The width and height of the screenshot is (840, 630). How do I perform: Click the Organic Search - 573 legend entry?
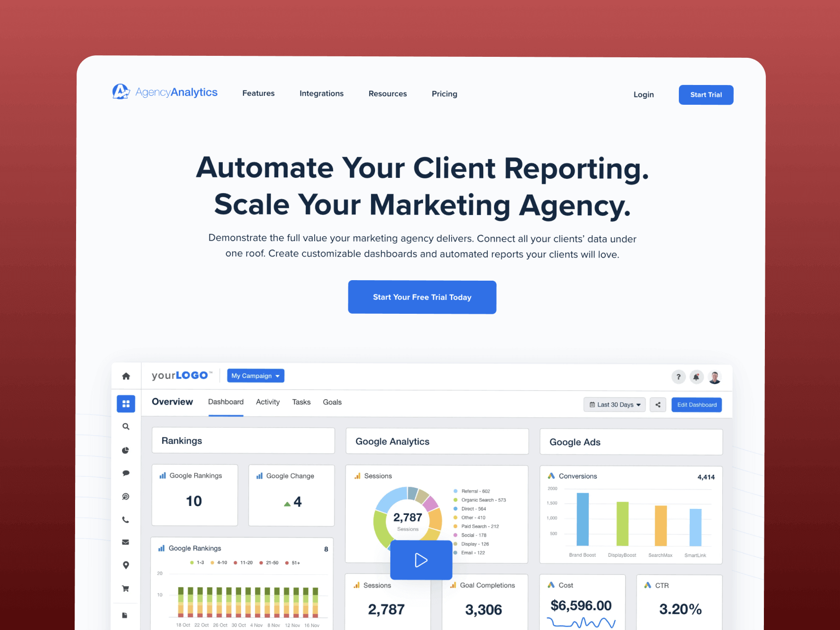(x=480, y=500)
